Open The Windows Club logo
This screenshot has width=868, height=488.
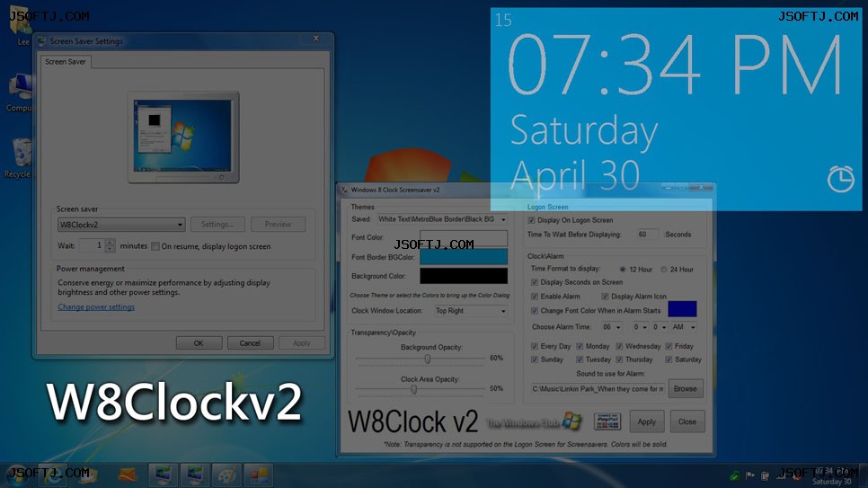coord(535,422)
